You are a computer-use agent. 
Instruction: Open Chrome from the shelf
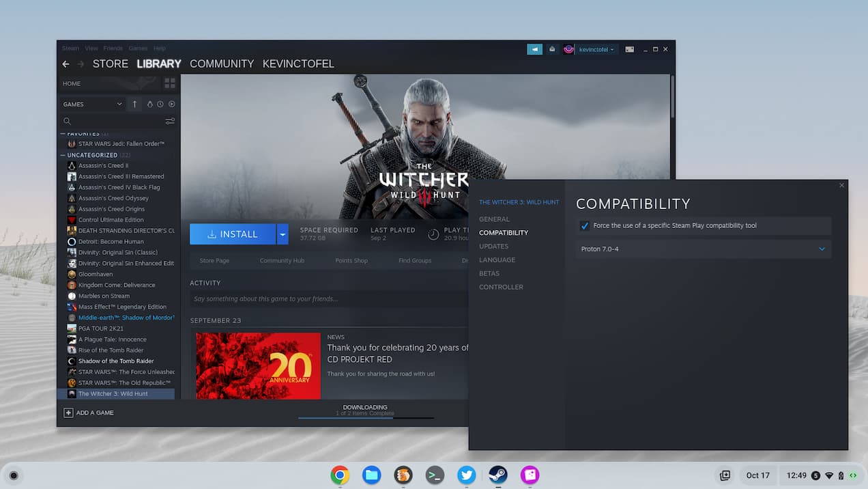click(x=340, y=475)
